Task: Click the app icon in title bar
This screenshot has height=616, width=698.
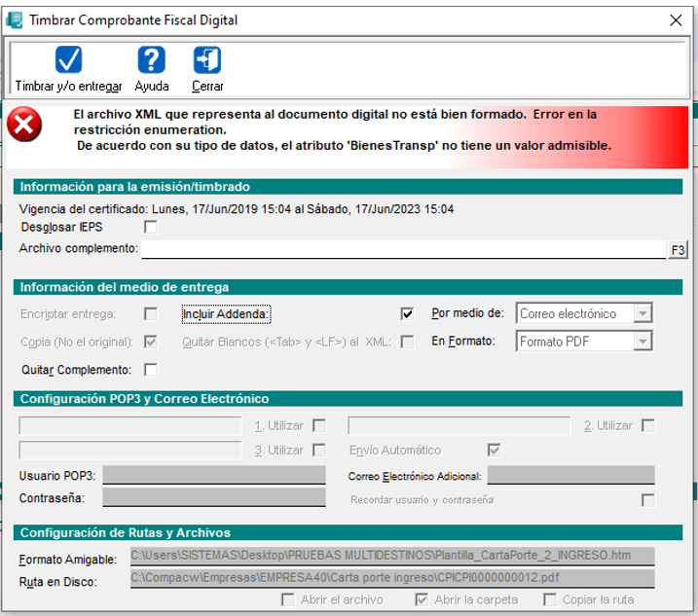Action: 15,20
